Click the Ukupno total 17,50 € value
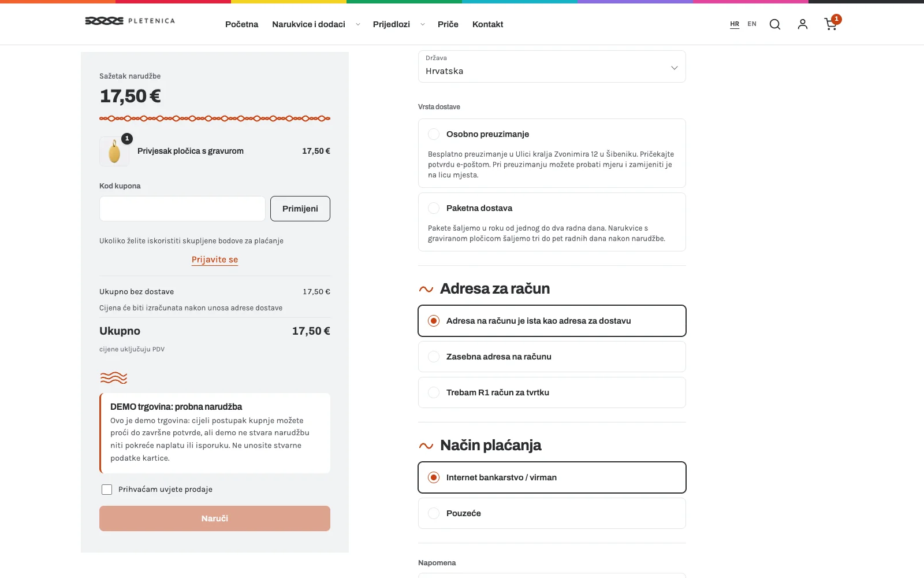Image resolution: width=924 pixels, height=578 pixels. [x=311, y=331]
